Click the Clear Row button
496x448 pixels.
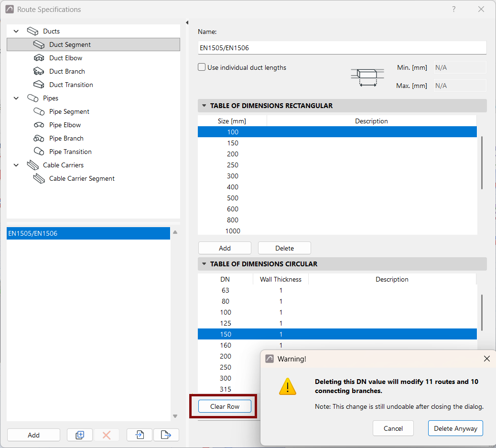225,406
